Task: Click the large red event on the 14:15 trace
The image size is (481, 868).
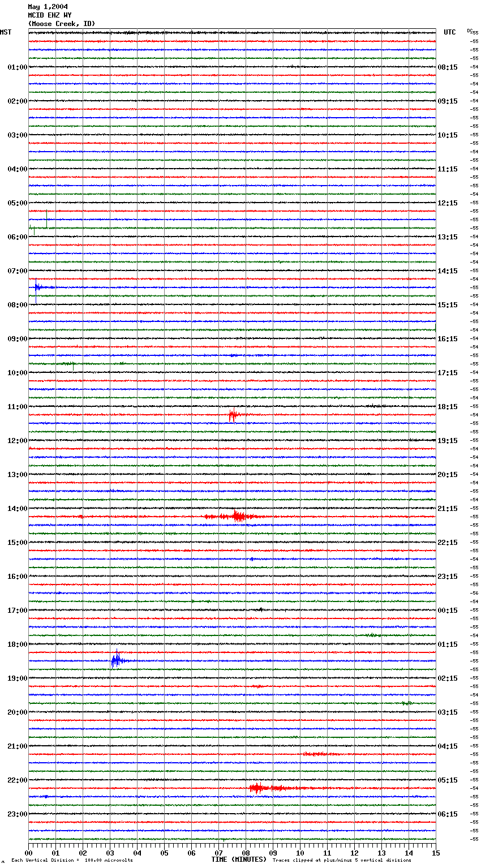Action: [x=238, y=517]
